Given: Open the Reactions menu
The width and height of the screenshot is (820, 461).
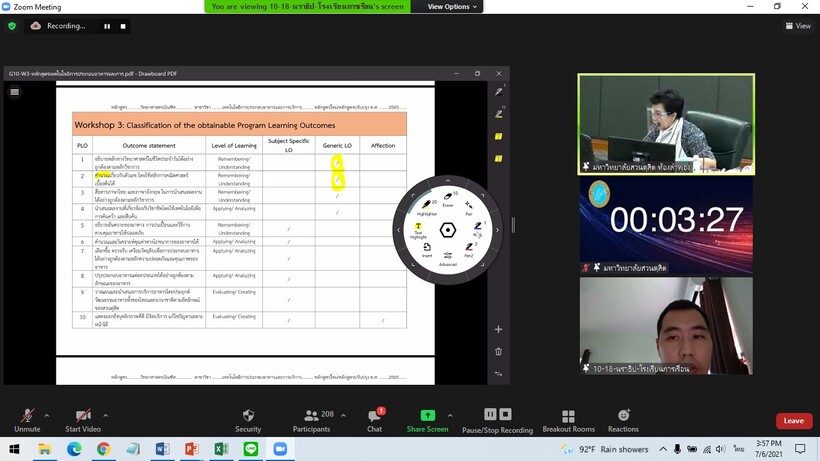Looking at the screenshot, I should pyautogui.click(x=623, y=421).
